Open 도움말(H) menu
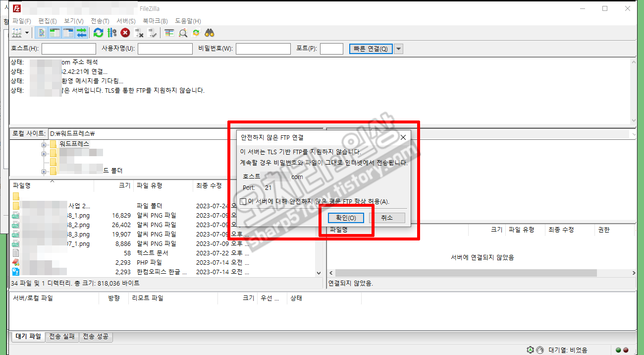 [x=188, y=21]
